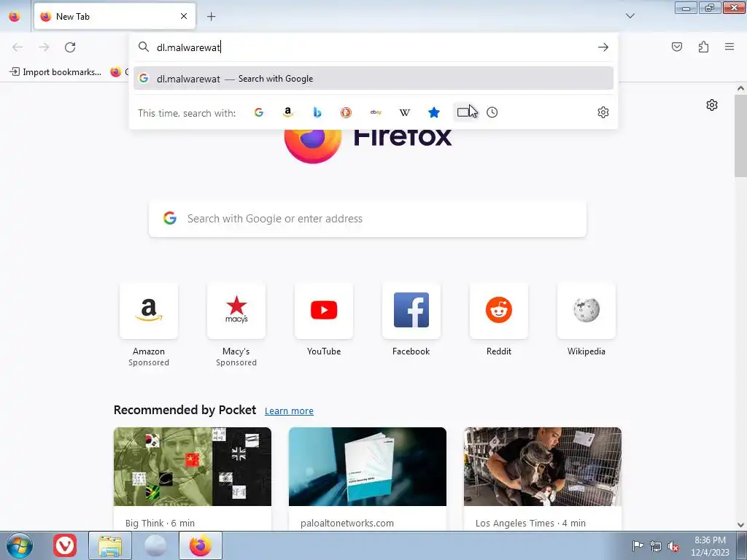Viewport: 747px width, 560px height.
Task: Search bookmarks using the star icon
Action: pos(433,112)
